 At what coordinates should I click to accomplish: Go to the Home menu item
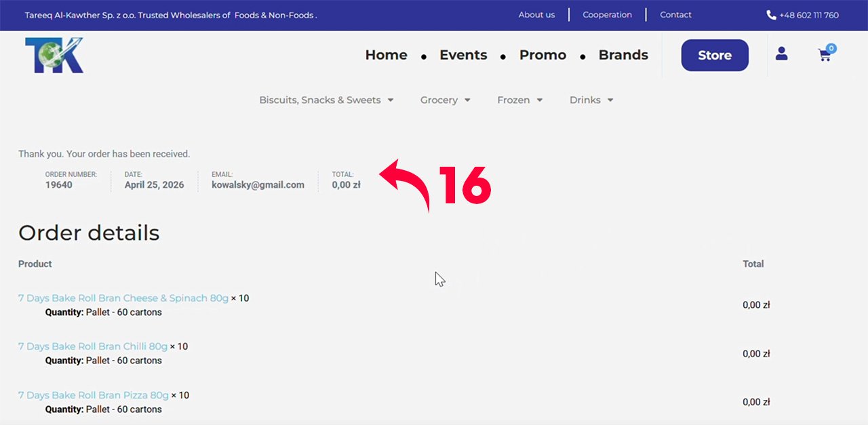386,55
